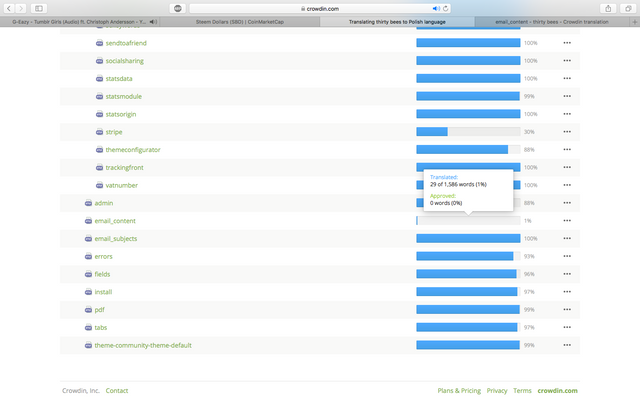Click the file icon beside socialsharing
640x400 pixels.
pos(99,61)
